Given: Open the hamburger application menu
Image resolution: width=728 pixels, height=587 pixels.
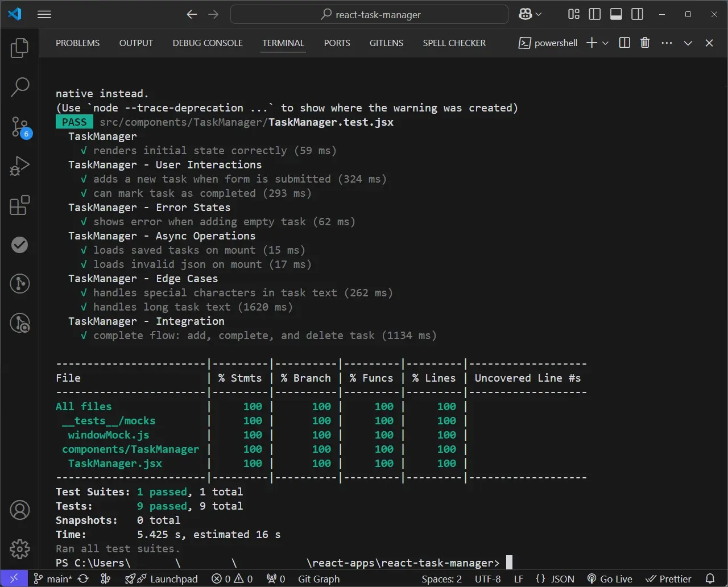Looking at the screenshot, I should point(44,14).
